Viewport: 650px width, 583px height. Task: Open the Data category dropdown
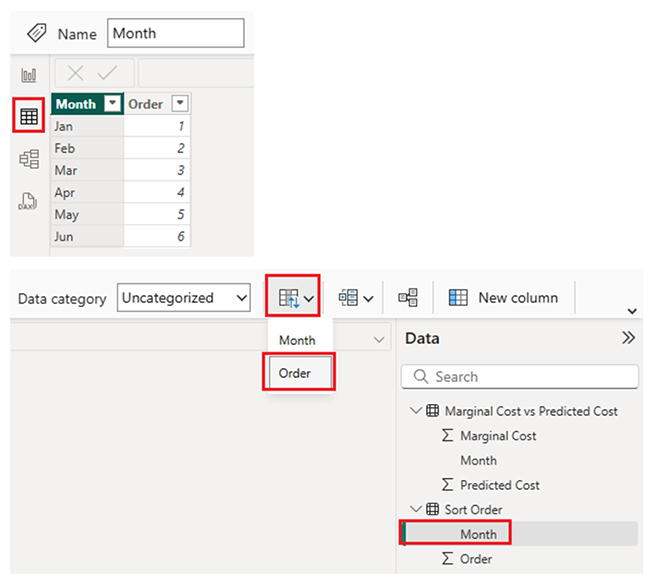pos(183,298)
